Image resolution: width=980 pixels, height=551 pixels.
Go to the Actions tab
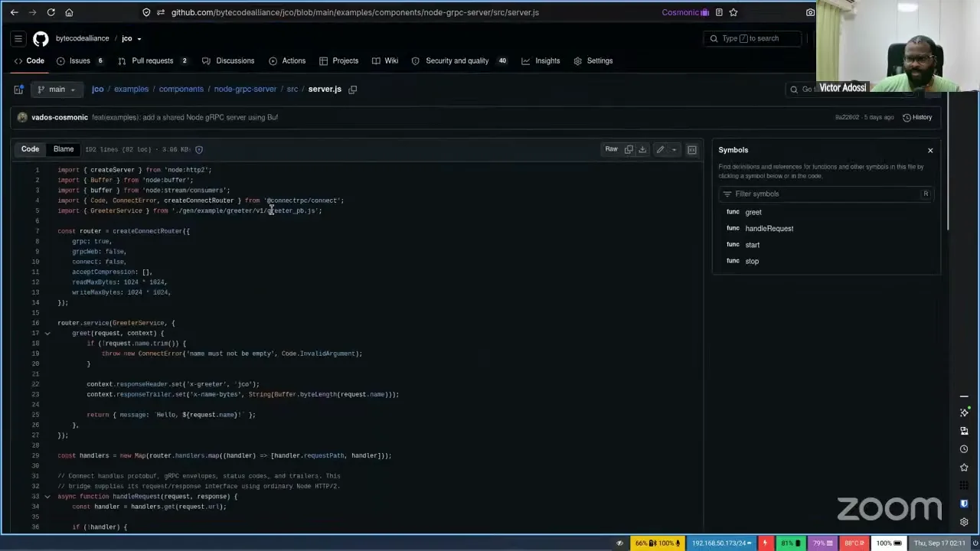pyautogui.click(x=287, y=60)
